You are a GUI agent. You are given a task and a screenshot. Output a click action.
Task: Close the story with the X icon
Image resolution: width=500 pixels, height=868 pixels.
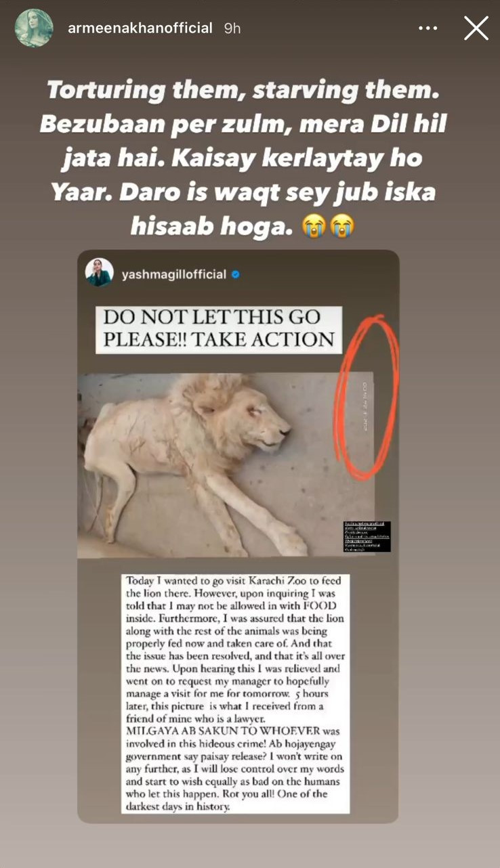point(476,28)
